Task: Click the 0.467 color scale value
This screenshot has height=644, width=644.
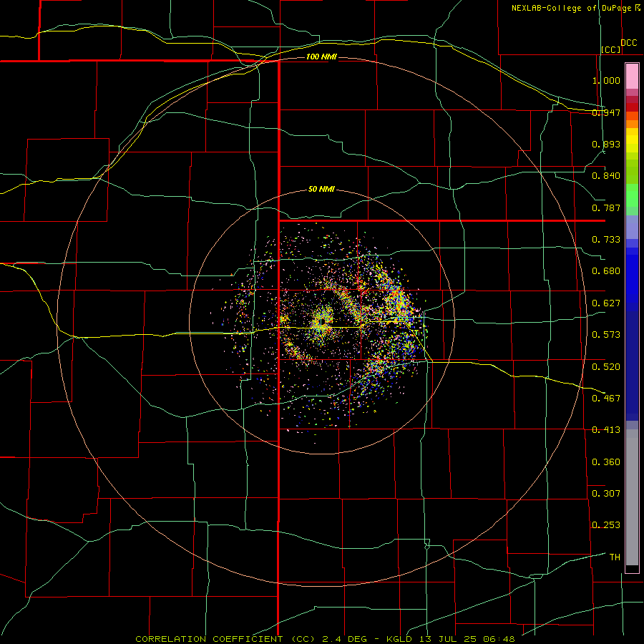Action: (x=606, y=399)
